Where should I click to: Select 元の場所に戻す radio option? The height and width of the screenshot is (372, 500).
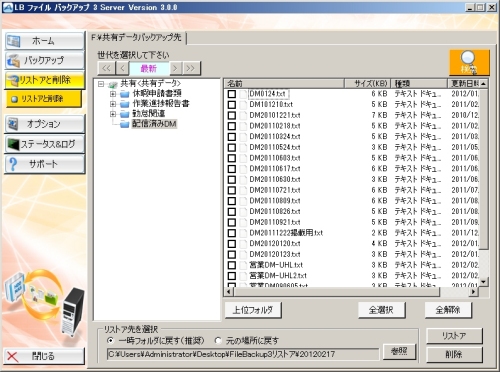[x=218, y=341]
